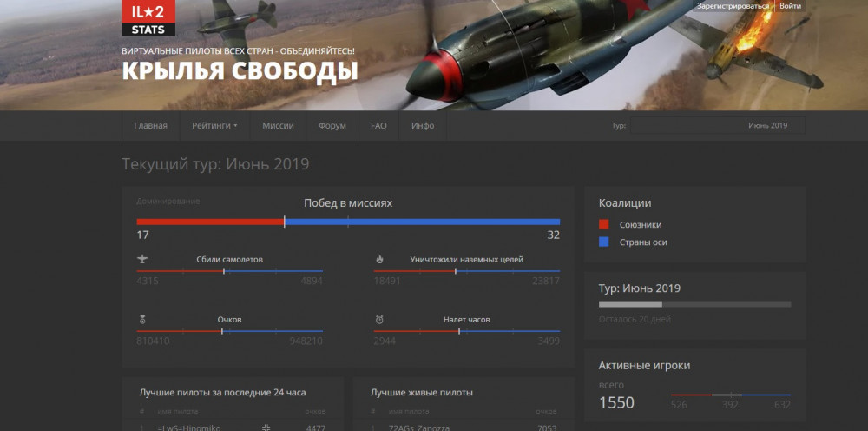Click the Сбили самолетов comparison bar
The width and height of the screenshot is (868, 431).
230,271
